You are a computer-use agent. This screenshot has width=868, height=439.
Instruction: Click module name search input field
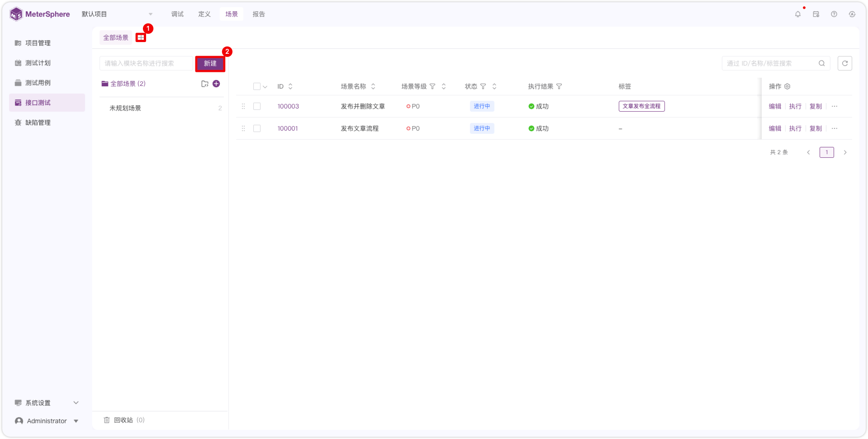click(x=147, y=63)
